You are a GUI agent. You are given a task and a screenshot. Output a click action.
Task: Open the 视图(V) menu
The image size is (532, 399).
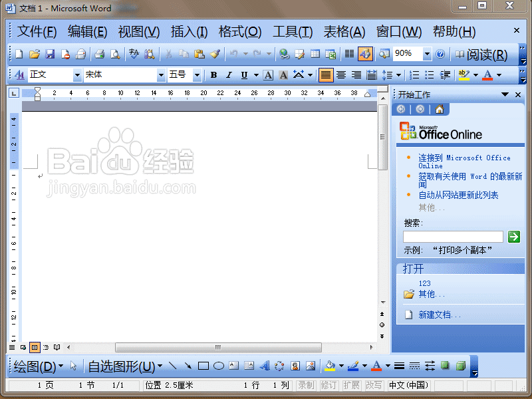click(x=139, y=31)
